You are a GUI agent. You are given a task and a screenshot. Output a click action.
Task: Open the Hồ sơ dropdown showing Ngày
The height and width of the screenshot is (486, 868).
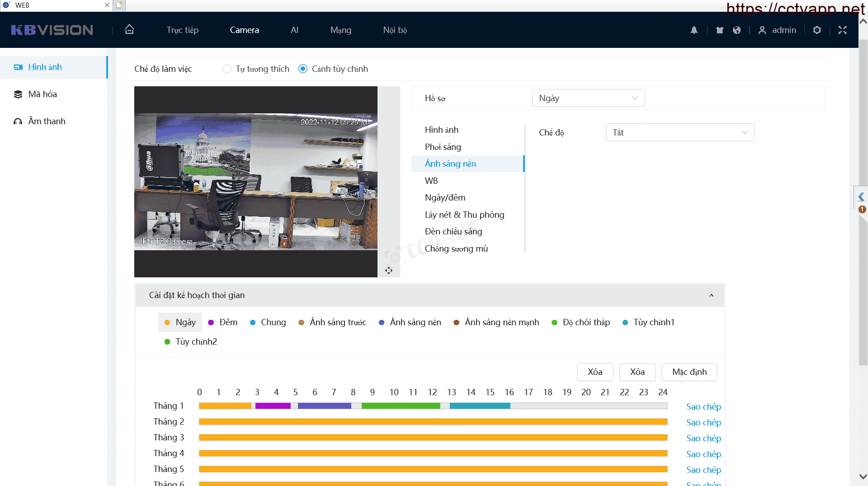[588, 98]
